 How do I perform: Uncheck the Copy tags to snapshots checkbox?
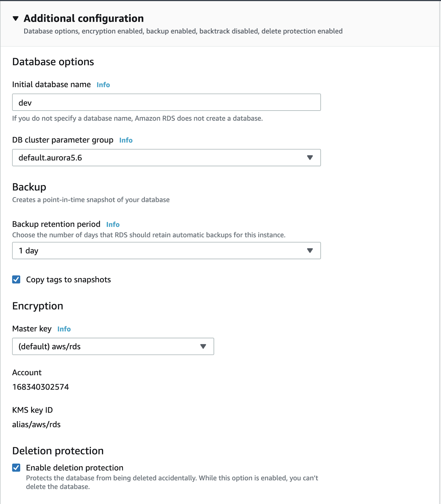point(16,279)
